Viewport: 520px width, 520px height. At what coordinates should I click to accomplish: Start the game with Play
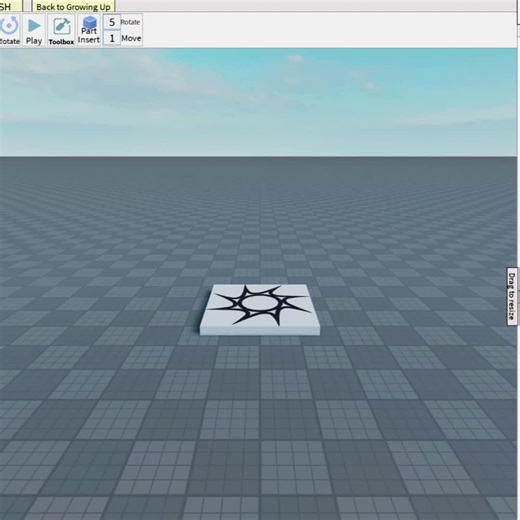pyautogui.click(x=34, y=30)
